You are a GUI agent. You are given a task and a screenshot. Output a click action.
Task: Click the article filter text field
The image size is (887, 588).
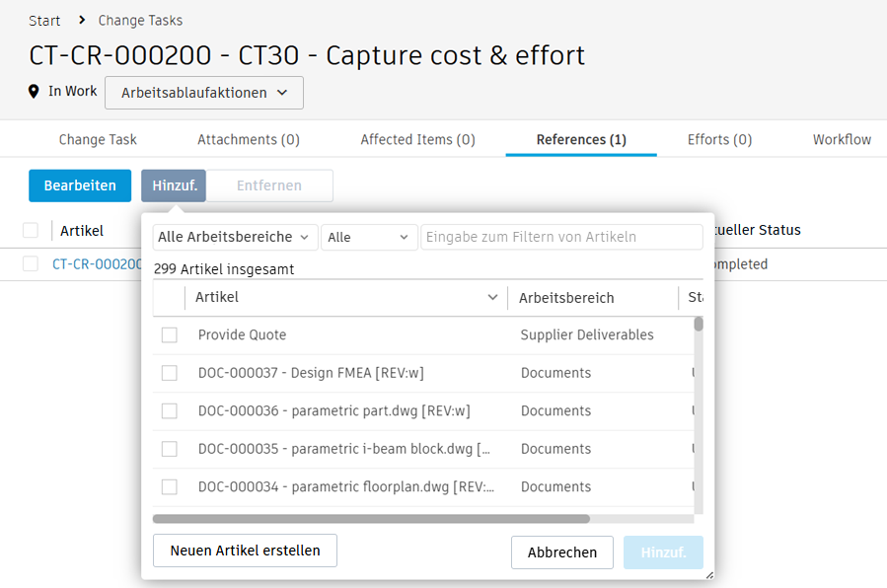coord(561,237)
